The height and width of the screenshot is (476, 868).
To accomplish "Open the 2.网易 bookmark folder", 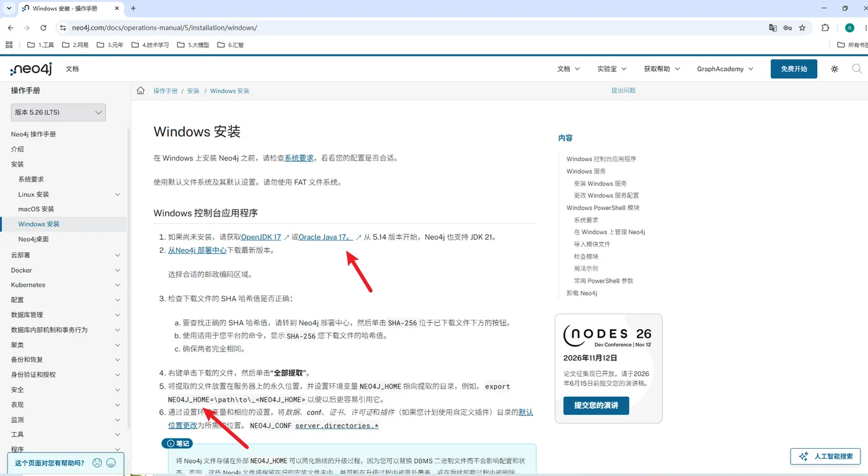I will 75,45.
